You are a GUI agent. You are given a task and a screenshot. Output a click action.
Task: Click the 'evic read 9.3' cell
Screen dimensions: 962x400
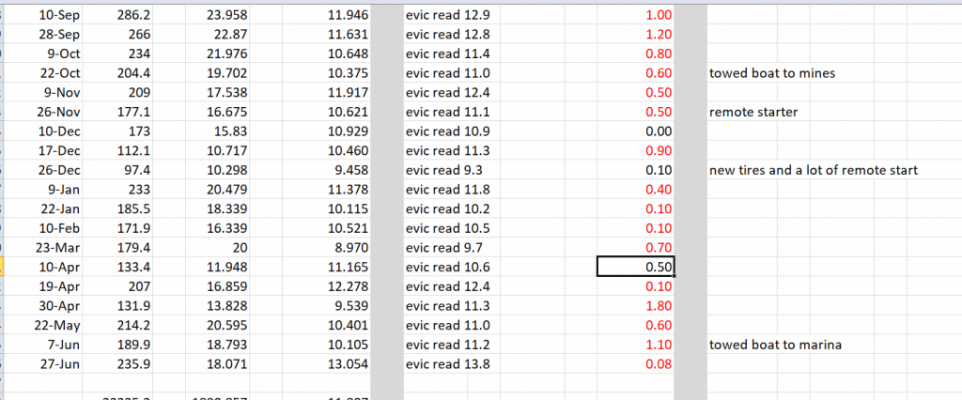452,171
